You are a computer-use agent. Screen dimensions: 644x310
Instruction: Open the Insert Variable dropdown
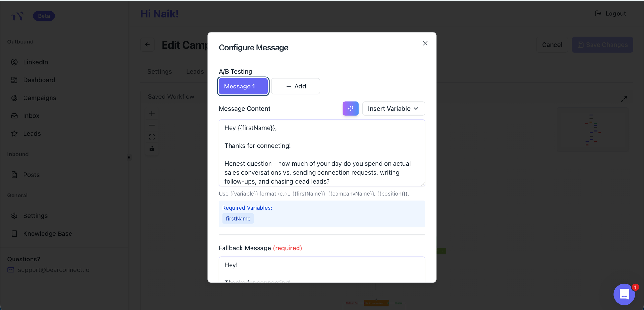393,109
